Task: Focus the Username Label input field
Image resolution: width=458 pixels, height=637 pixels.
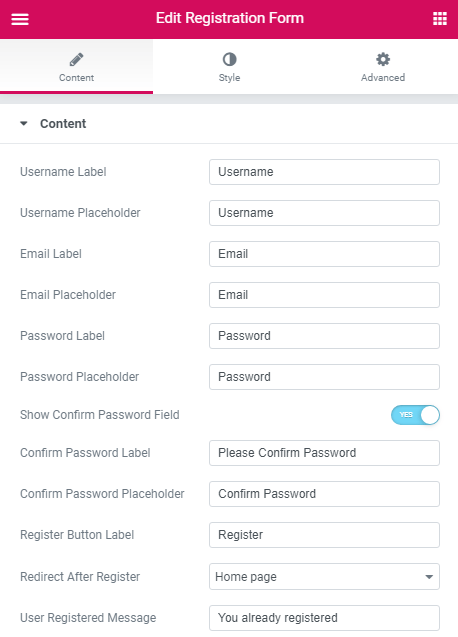Action: pyautogui.click(x=324, y=172)
